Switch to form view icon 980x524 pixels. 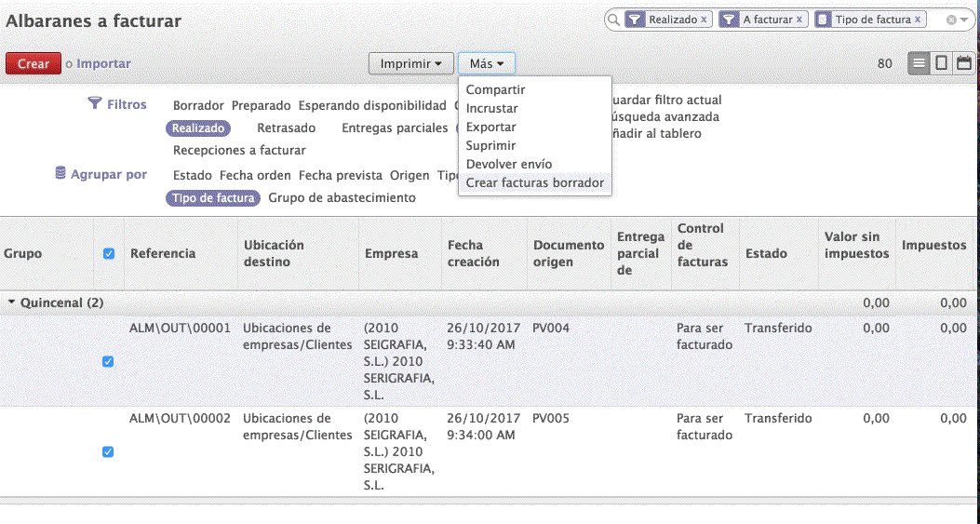pyautogui.click(x=941, y=63)
